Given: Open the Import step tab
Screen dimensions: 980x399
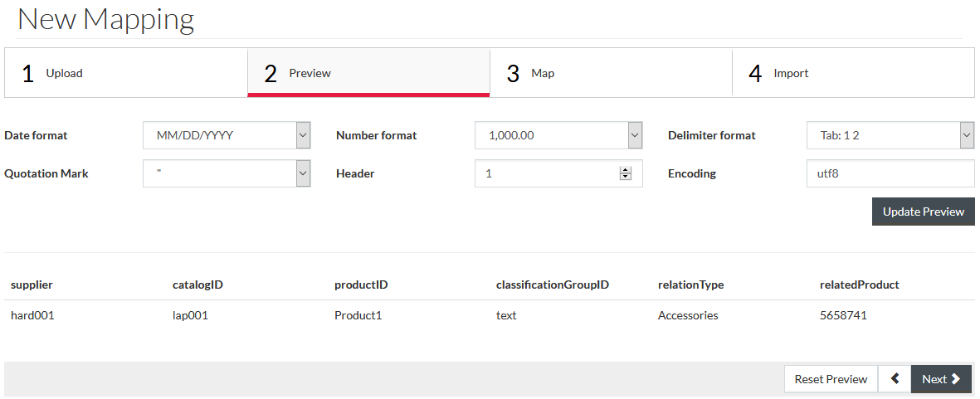Looking at the screenshot, I should (853, 73).
